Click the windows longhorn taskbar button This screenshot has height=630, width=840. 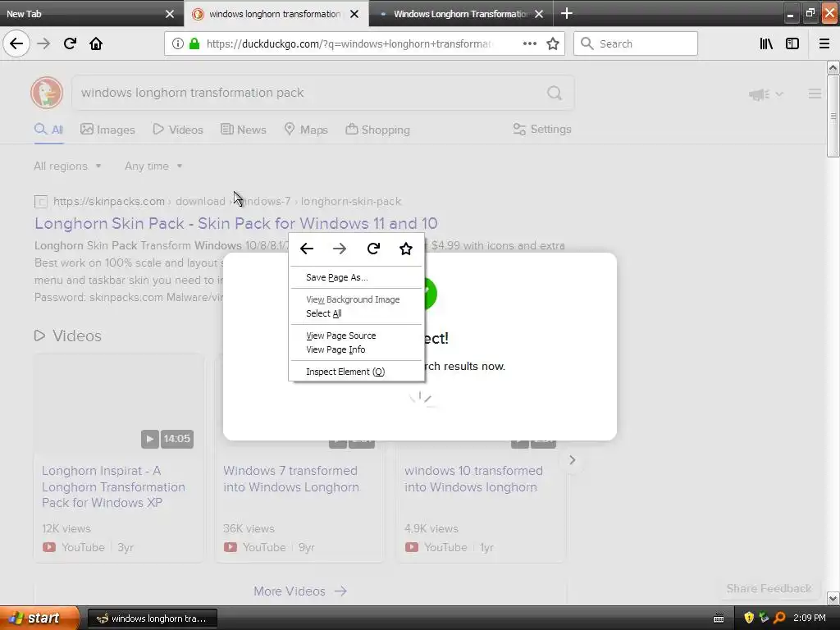point(152,619)
